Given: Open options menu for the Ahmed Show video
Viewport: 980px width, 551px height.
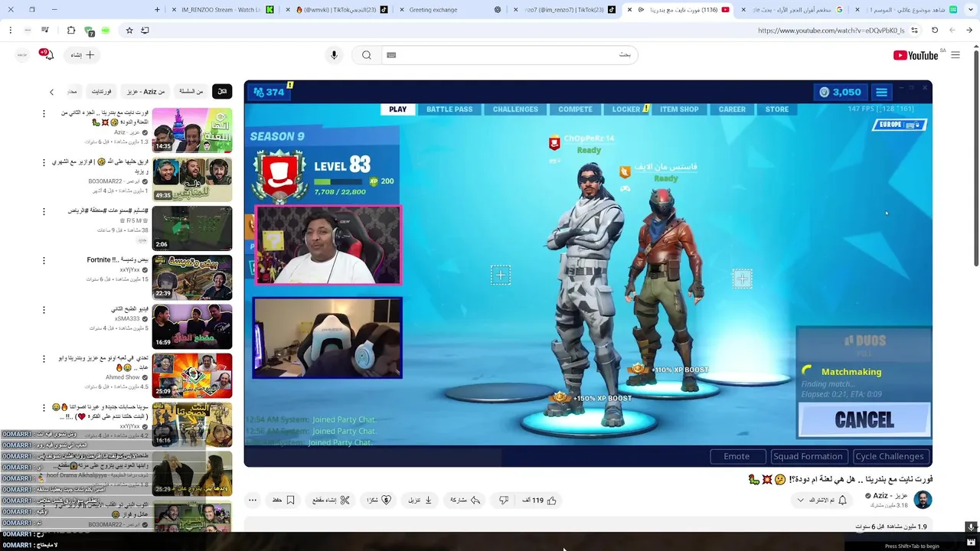Looking at the screenshot, I should (44, 358).
